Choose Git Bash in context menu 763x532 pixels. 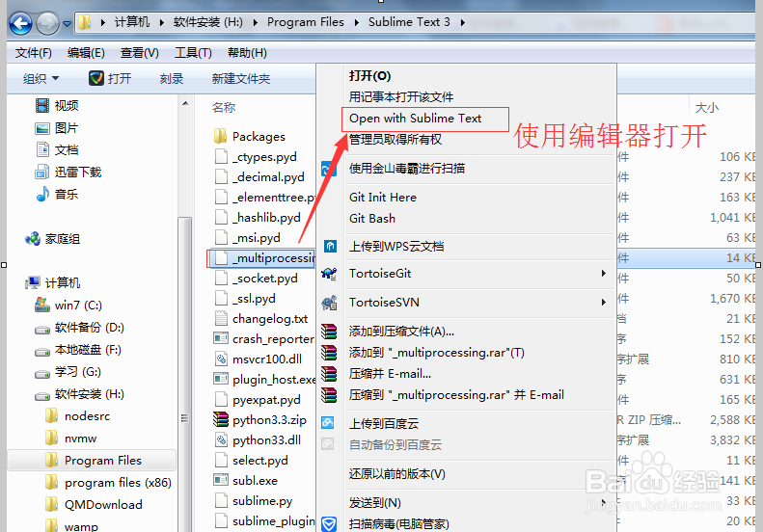click(371, 219)
